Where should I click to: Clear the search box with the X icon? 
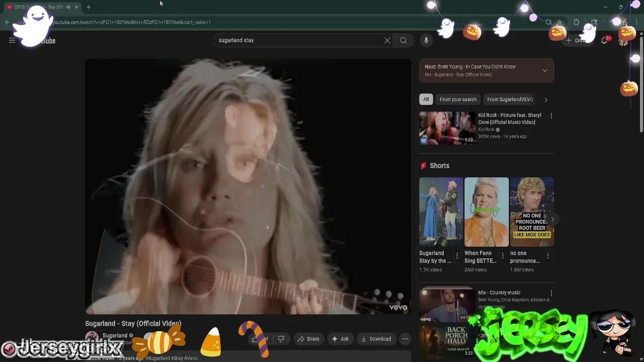pyautogui.click(x=387, y=40)
